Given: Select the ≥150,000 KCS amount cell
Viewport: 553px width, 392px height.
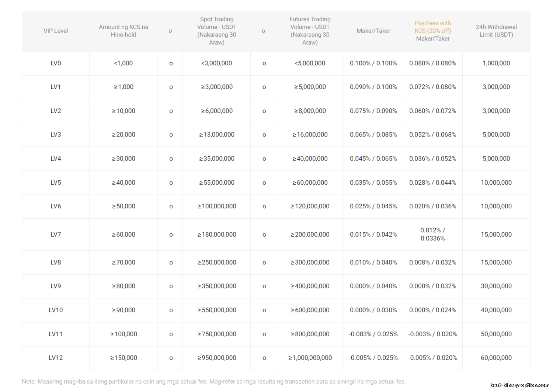Looking at the screenshot, I should coord(124,358).
